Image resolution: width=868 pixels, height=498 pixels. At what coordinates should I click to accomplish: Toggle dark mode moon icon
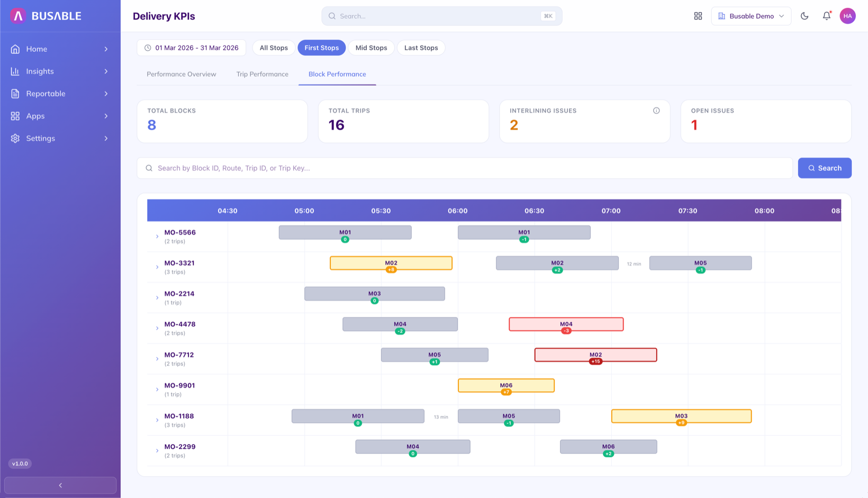[x=804, y=16]
